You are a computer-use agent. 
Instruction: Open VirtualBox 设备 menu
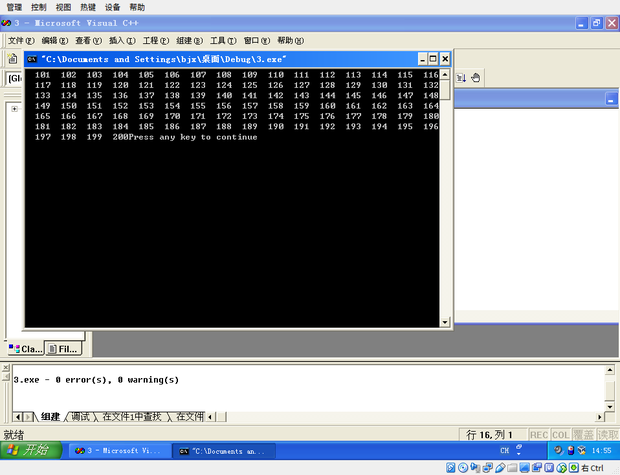pyautogui.click(x=112, y=7)
